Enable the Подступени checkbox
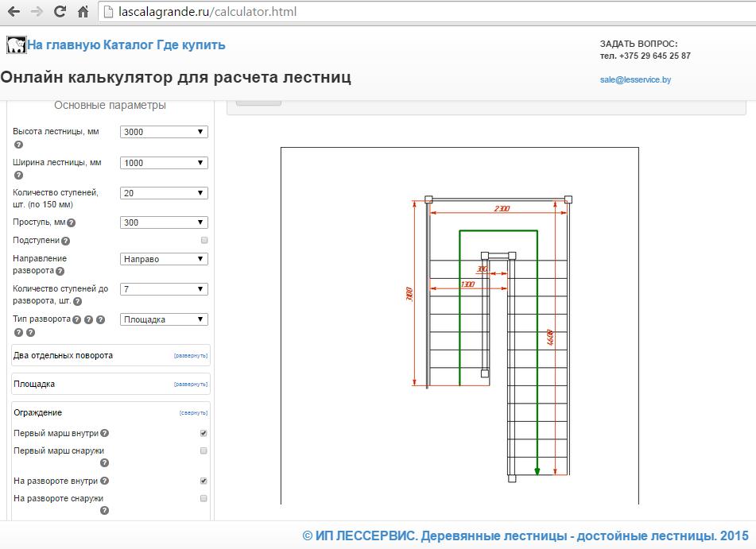Viewport: 756px width, 549px height. point(204,240)
